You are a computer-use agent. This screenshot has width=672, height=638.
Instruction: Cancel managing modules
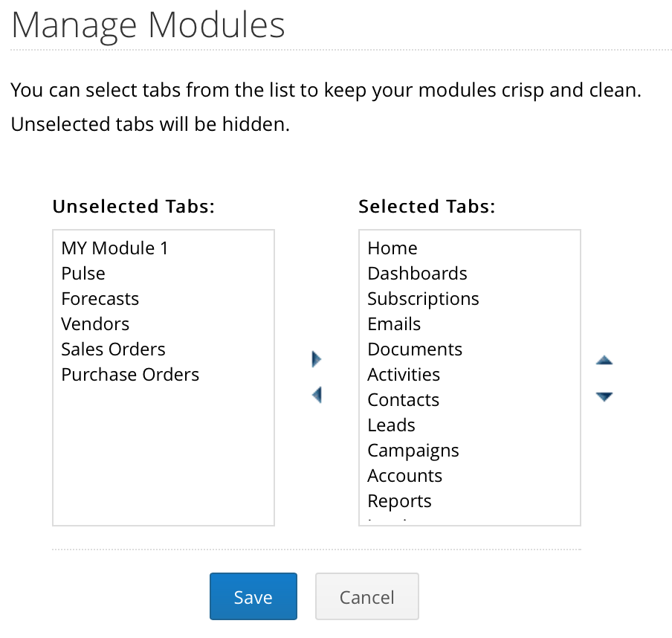(366, 596)
